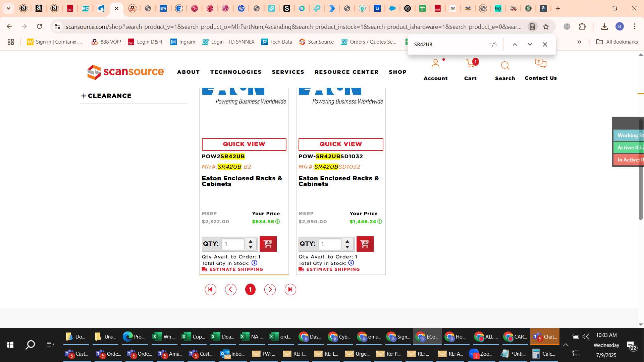Decrease quantity for POW-SR42UBSD1032
644x362 pixels.
(347, 247)
